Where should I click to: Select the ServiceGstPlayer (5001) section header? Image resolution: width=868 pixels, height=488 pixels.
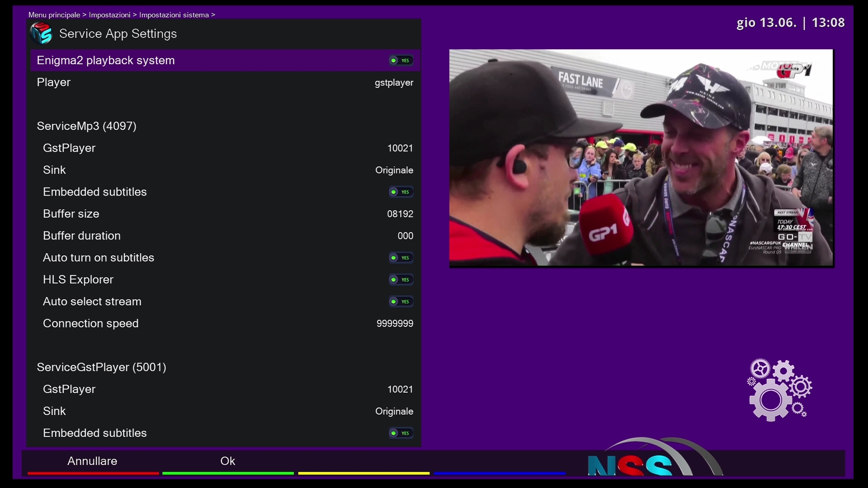pos(101,367)
